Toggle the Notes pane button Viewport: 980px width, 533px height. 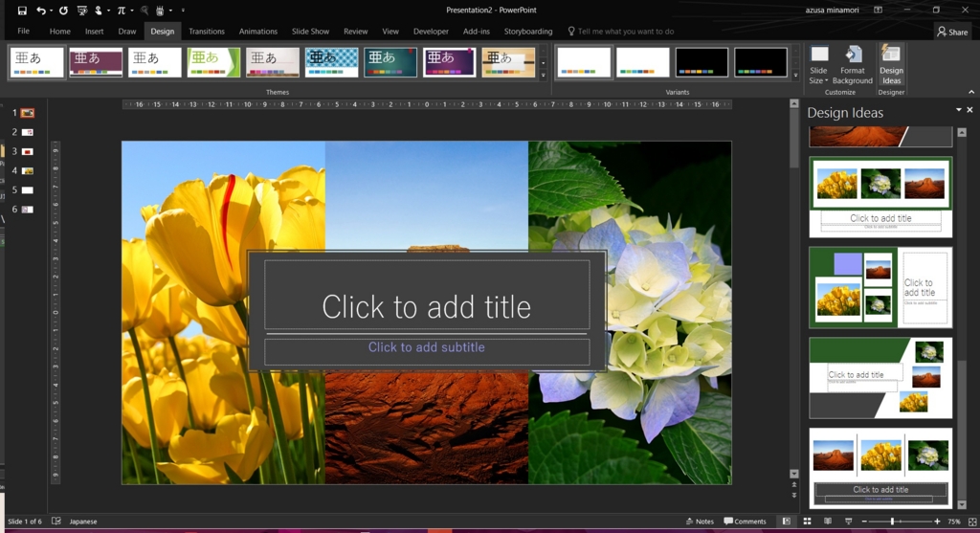coord(700,522)
